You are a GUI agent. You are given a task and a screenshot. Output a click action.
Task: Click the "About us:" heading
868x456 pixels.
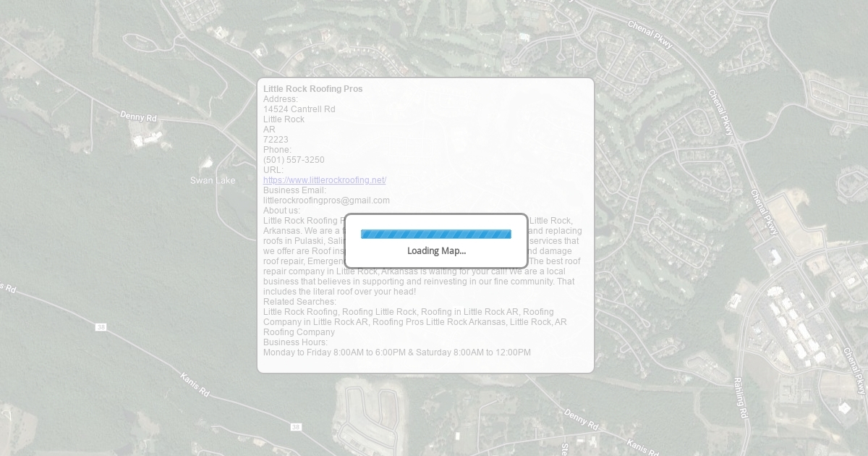pyautogui.click(x=281, y=211)
